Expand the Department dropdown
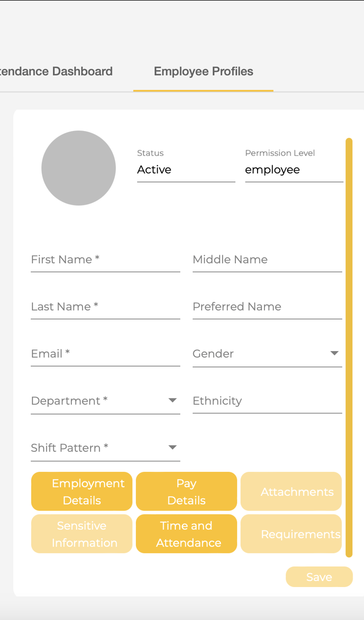 172,400
